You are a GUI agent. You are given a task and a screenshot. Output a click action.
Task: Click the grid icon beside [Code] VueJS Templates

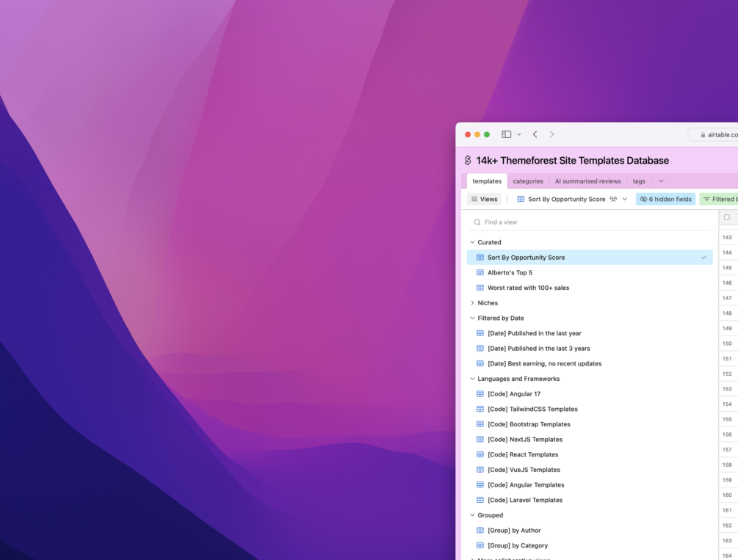click(x=480, y=470)
